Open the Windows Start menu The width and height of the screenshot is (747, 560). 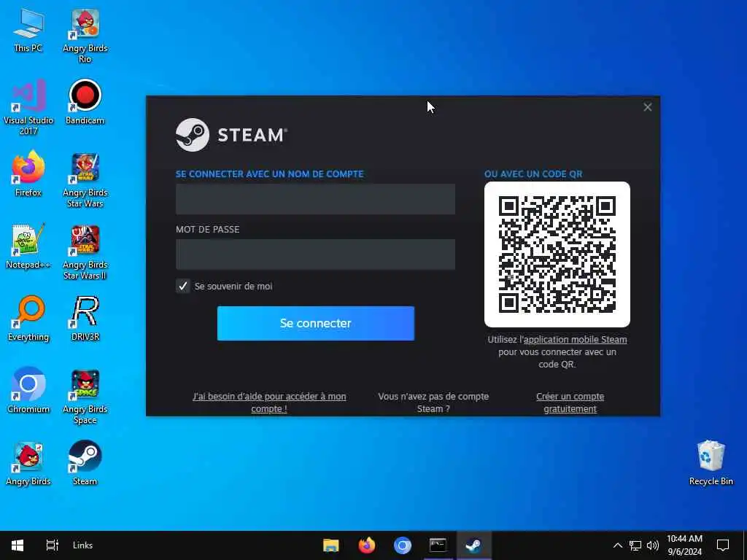coord(18,545)
